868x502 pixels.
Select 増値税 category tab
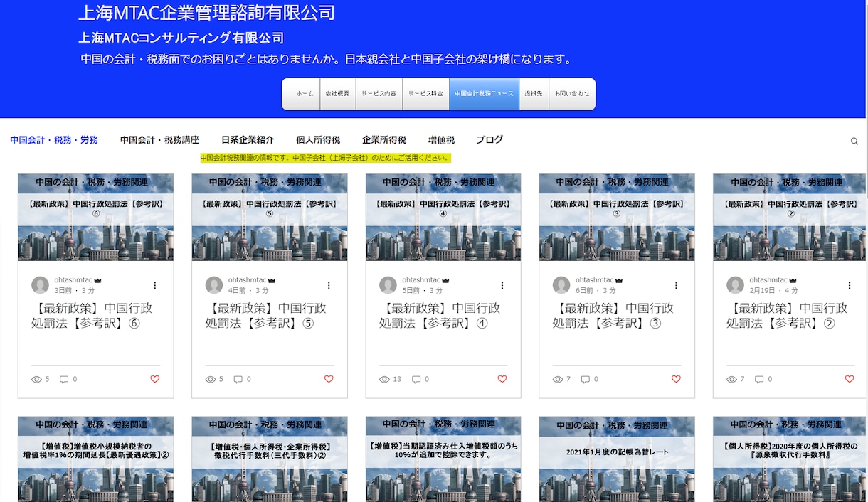click(x=441, y=140)
